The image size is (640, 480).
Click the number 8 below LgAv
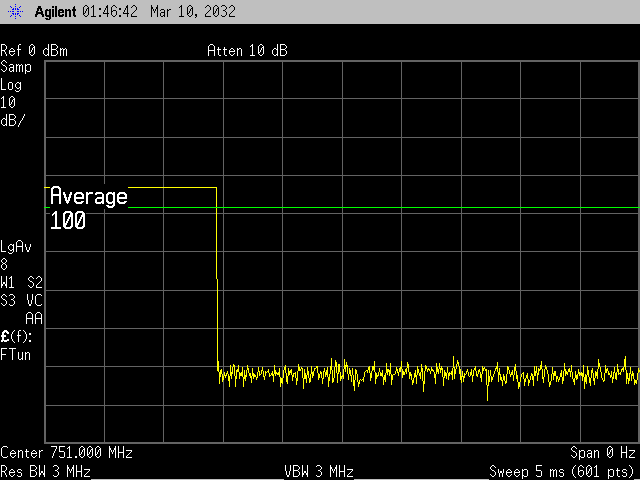[x=4, y=265]
